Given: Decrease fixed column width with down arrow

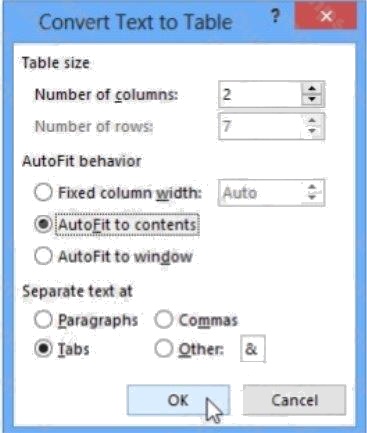Looking at the screenshot, I should coord(312,198).
